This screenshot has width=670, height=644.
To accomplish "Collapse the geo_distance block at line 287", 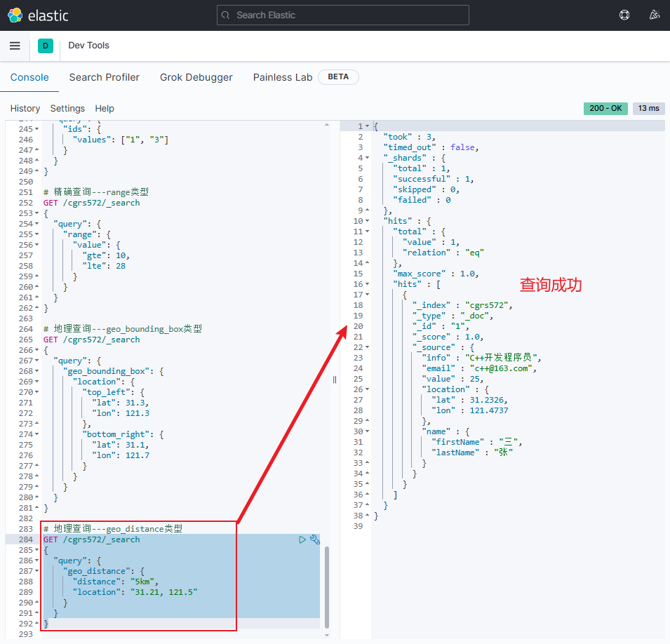I will 36,571.
